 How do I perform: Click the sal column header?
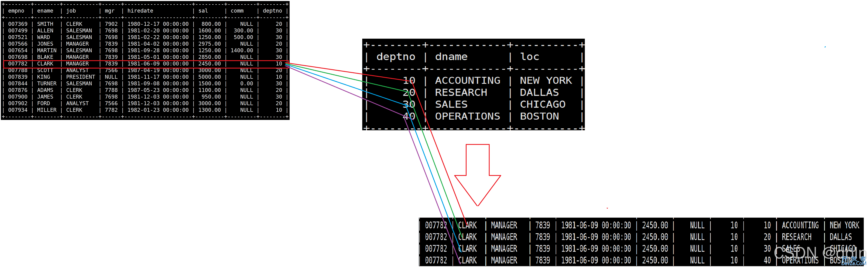(x=203, y=11)
